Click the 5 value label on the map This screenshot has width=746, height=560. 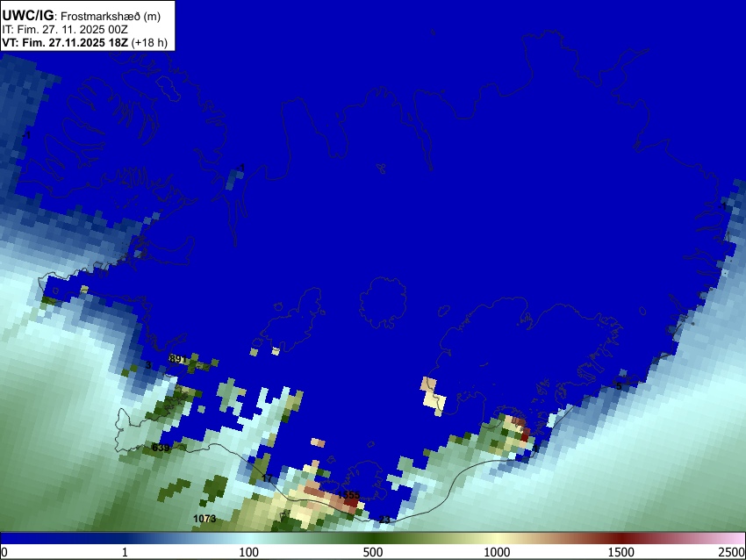[619, 386]
